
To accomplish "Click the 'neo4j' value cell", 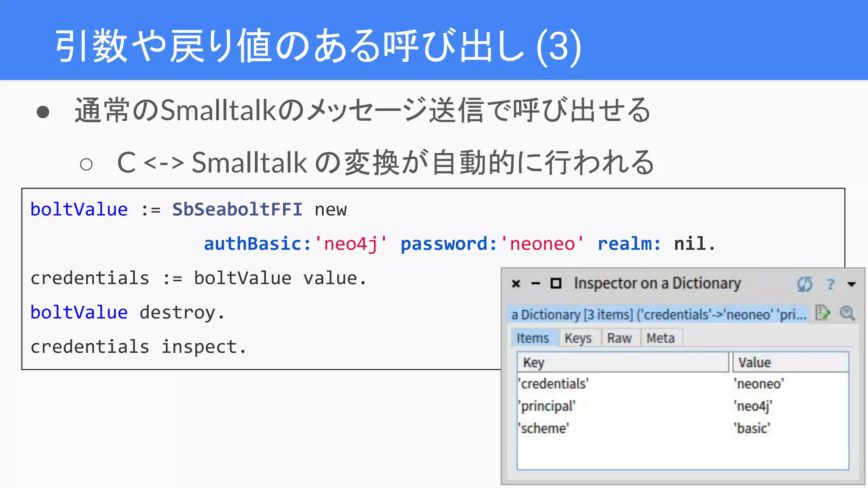I will [753, 406].
